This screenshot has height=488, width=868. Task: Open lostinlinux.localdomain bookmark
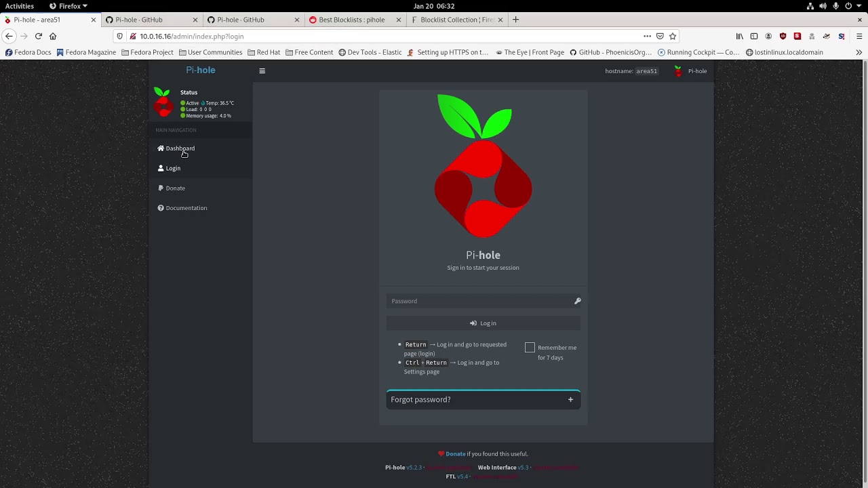(x=785, y=52)
